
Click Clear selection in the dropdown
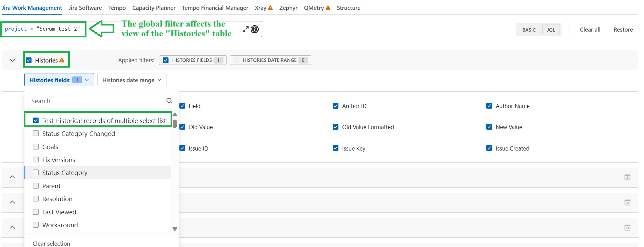(x=52, y=243)
